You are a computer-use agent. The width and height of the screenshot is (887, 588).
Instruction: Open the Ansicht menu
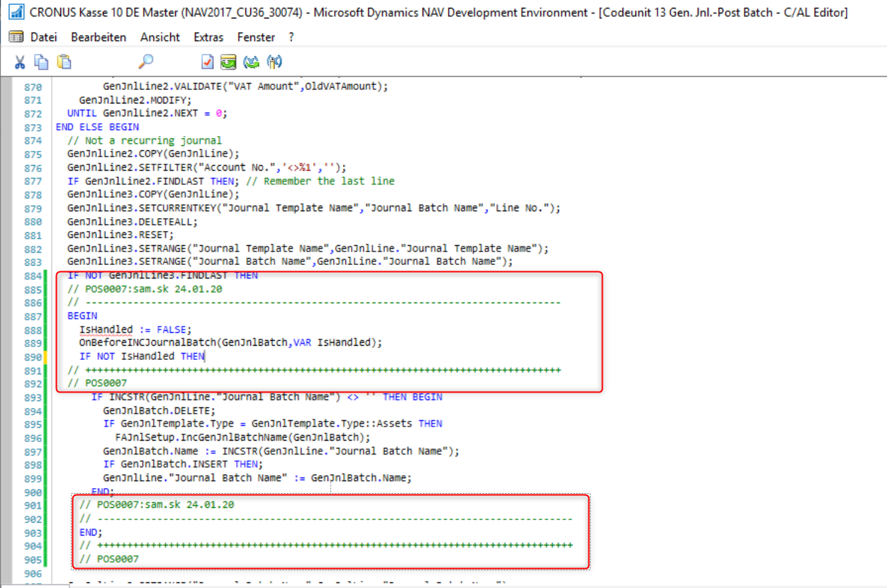pos(160,37)
